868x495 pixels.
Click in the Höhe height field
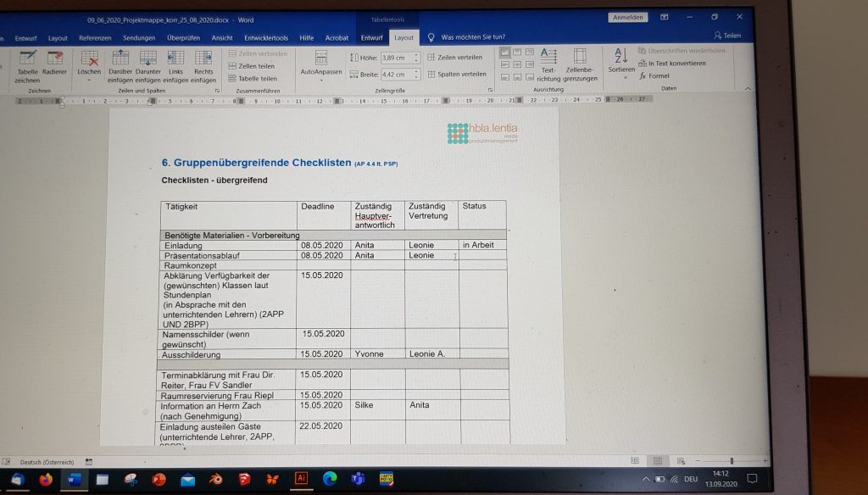click(397, 58)
